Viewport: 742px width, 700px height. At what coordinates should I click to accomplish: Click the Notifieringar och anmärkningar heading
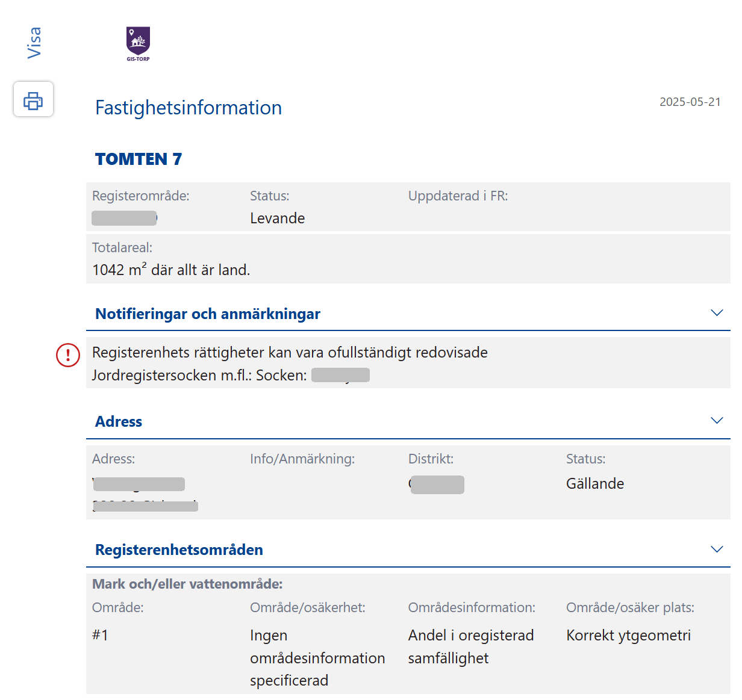208,314
